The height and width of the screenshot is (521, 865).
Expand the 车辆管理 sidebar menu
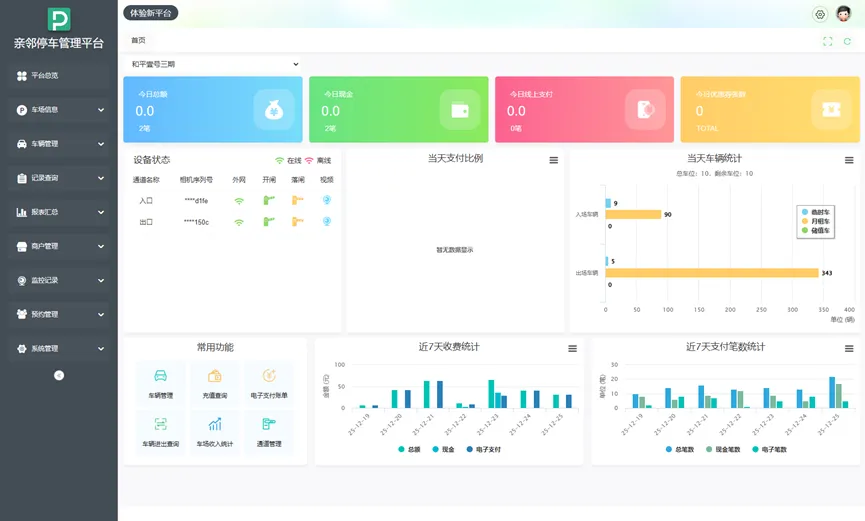click(59, 144)
